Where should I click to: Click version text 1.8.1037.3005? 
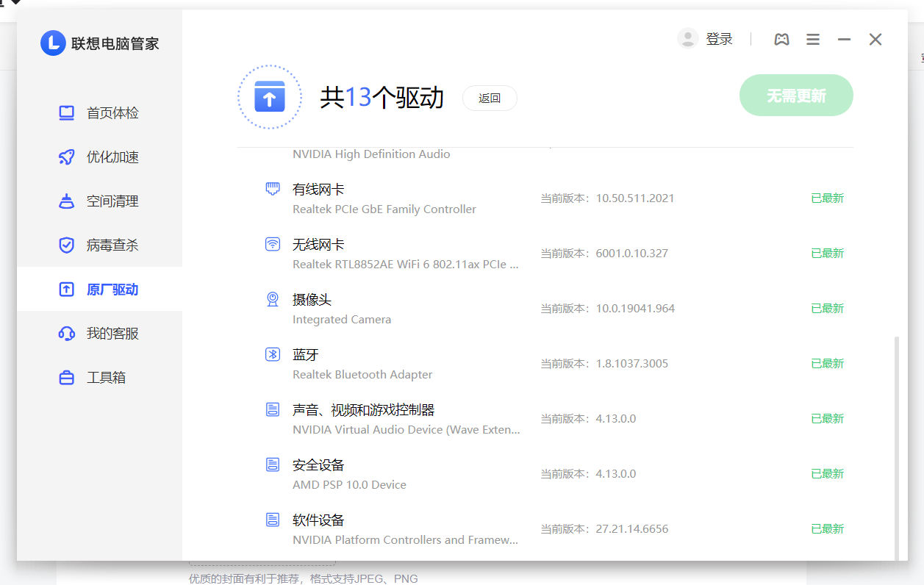(x=632, y=364)
